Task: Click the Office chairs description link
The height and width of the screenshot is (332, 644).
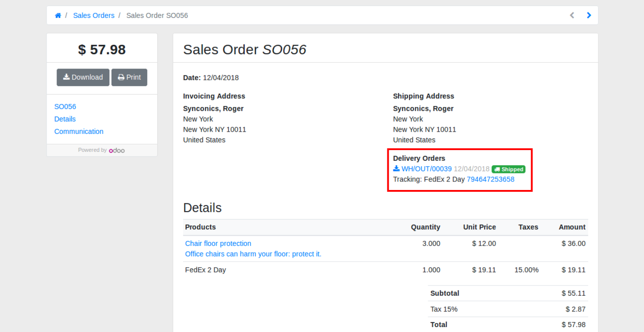Action: pos(253,254)
